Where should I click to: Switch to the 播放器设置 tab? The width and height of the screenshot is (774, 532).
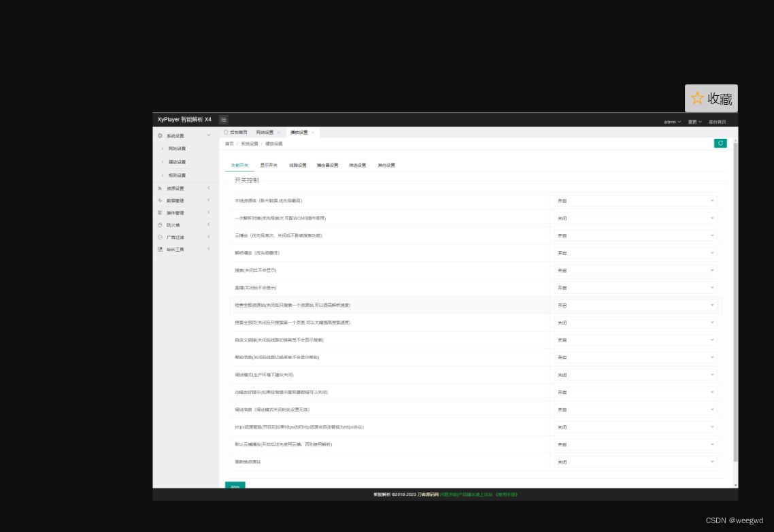click(x=327, y=165)
